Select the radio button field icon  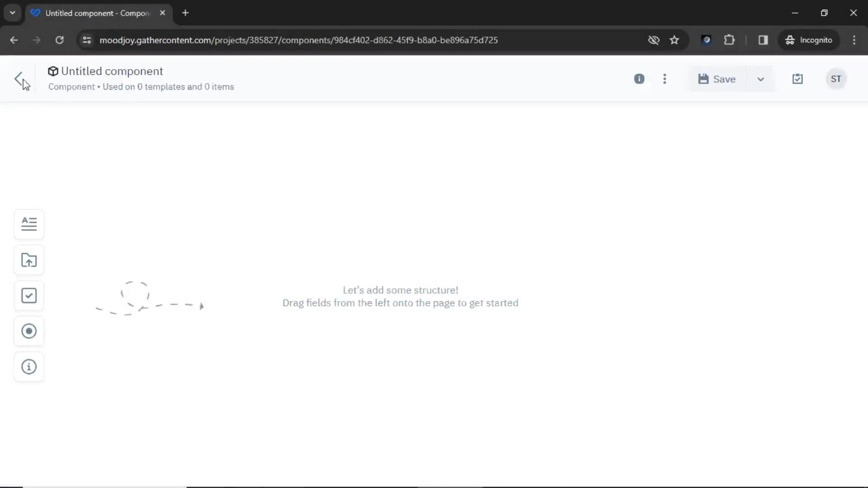coord(28,331)
